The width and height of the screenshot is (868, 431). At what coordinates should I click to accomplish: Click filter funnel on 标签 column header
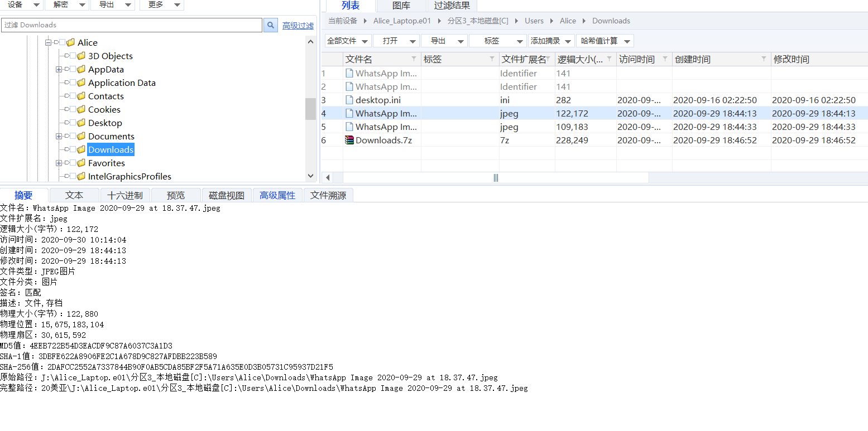(492, 59)
